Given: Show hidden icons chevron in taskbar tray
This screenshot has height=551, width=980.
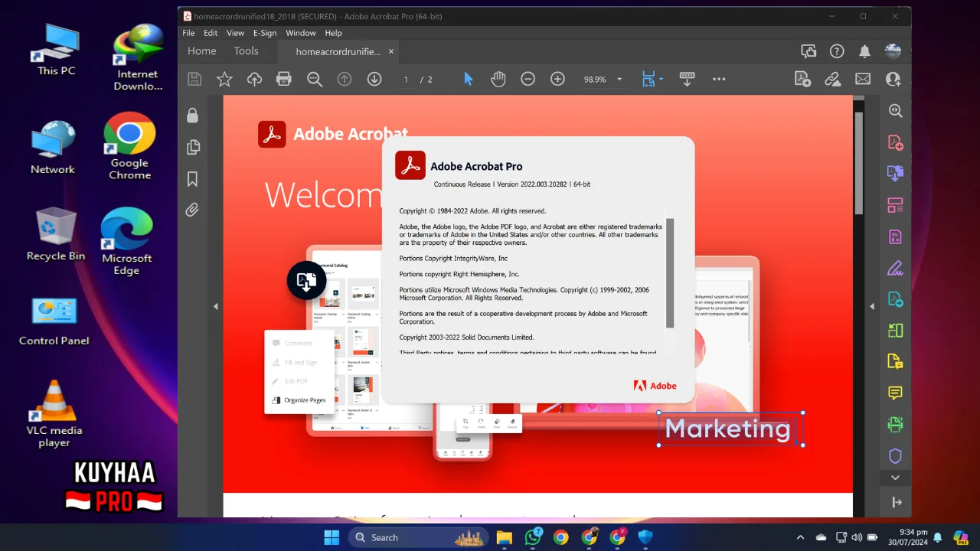Looking at the screenshot, I should click(801, 537).
